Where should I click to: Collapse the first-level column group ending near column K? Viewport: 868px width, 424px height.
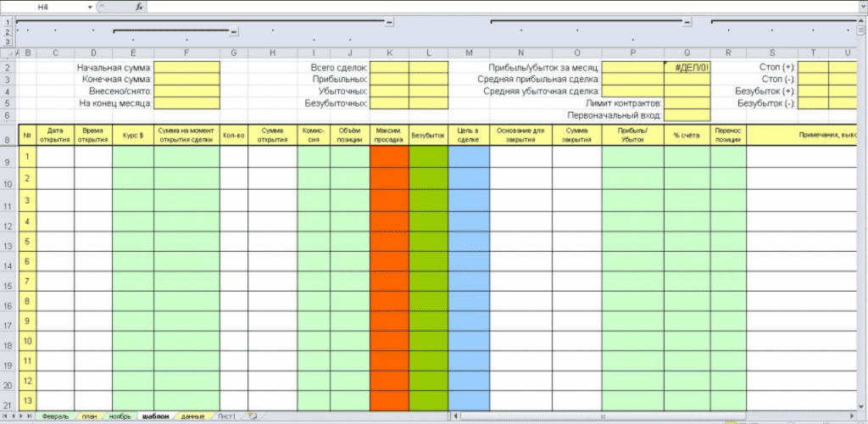(389, 20)
